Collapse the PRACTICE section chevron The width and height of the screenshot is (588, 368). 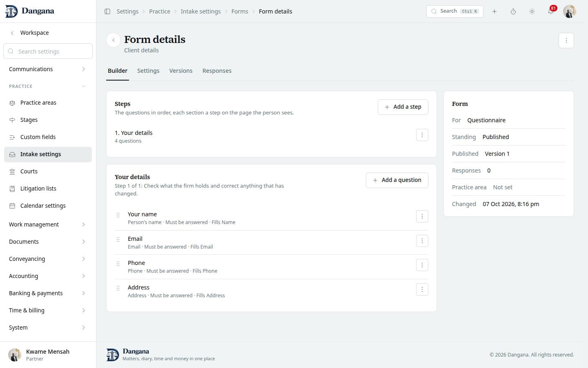click(x=84, y=86)
